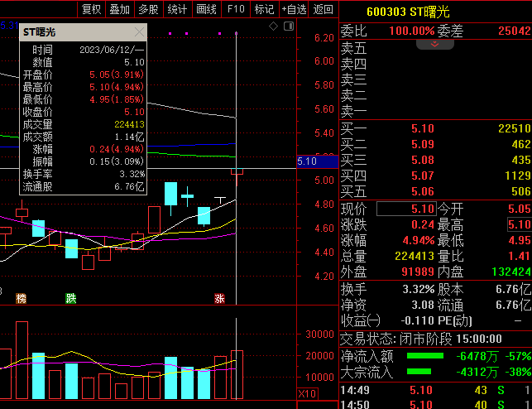
Task: Click 买一 price 5.10
Action: click(423, 128)
